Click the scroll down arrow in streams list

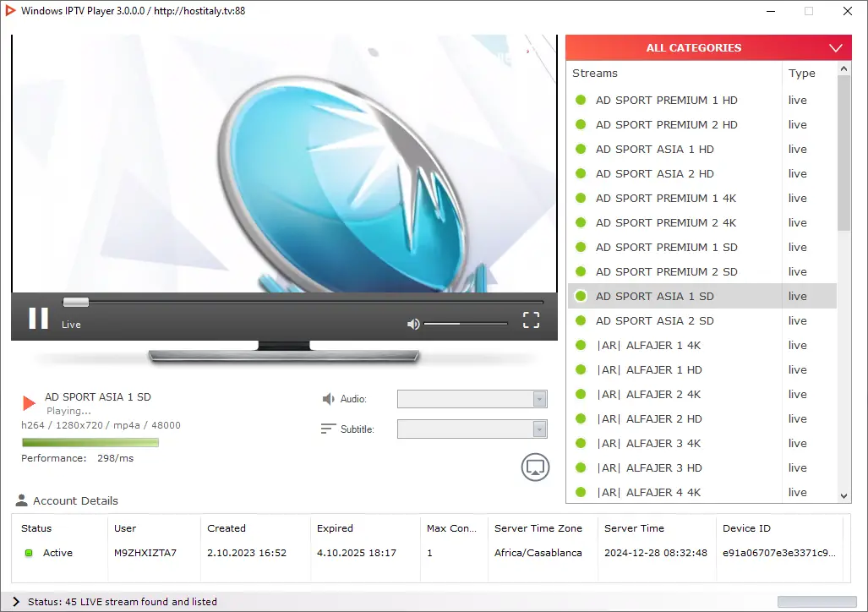[843, 496]
